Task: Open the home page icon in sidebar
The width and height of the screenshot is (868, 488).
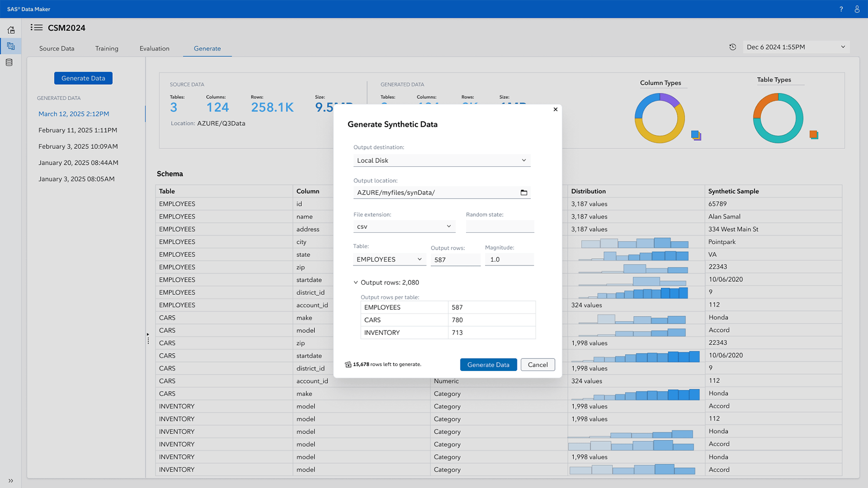Action: coord(11,29)
